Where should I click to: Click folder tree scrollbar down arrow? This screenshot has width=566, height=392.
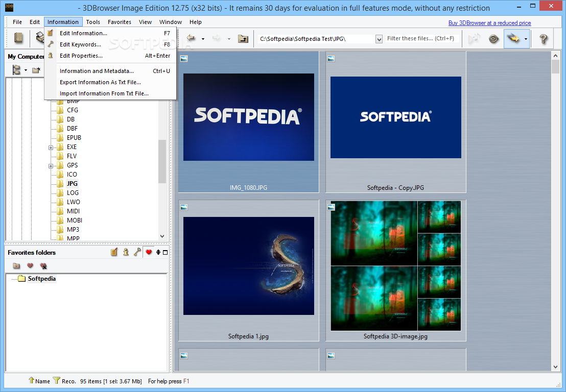[x=162, y=236]
